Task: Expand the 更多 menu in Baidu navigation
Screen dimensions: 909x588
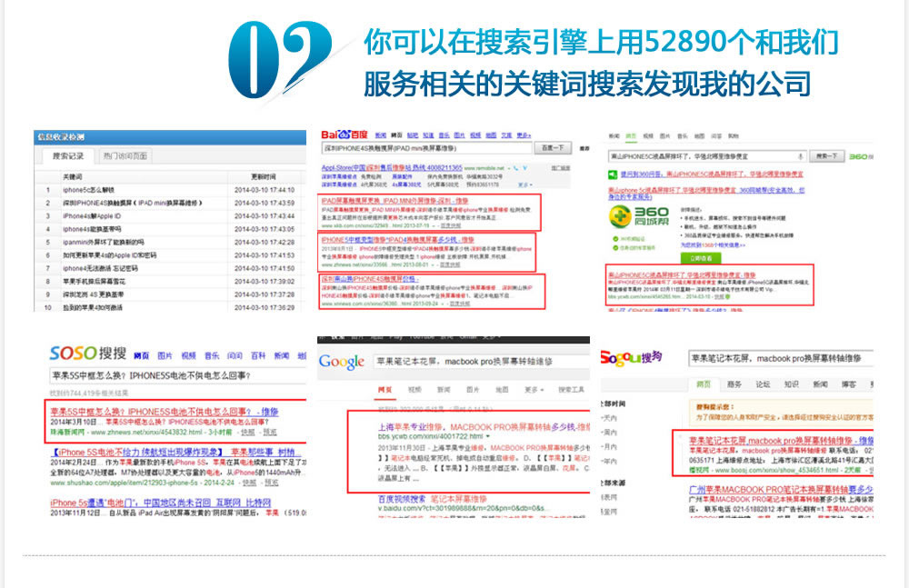Action: 523,135
